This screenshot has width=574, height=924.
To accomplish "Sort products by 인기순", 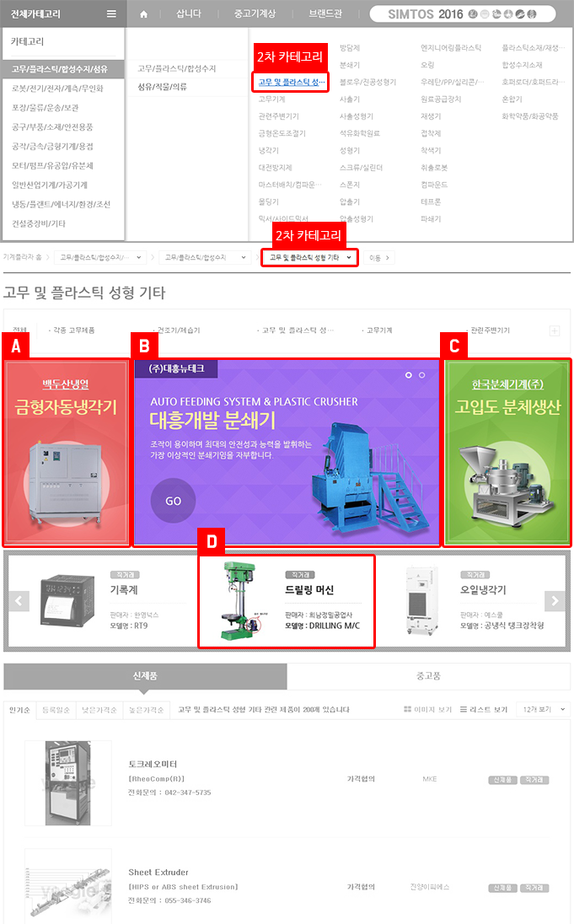I will pos(19,710).
